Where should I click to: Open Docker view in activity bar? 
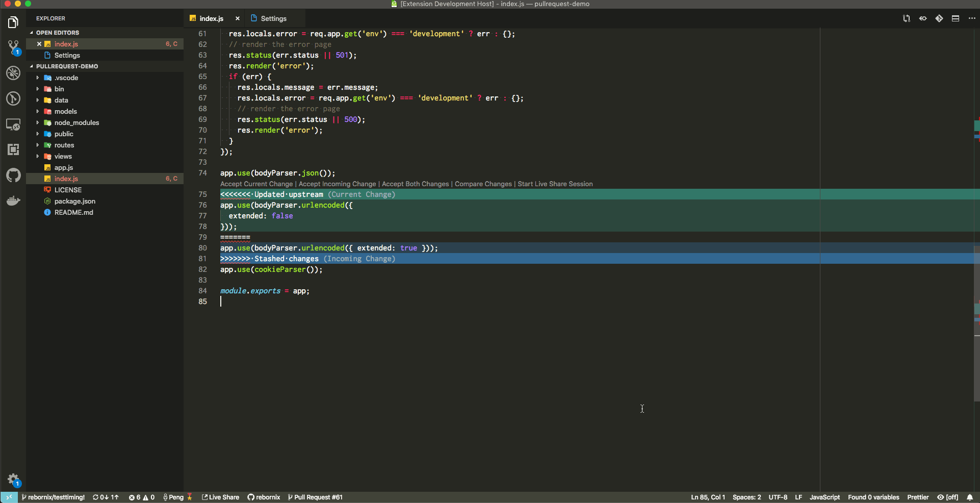pos(13,200)
